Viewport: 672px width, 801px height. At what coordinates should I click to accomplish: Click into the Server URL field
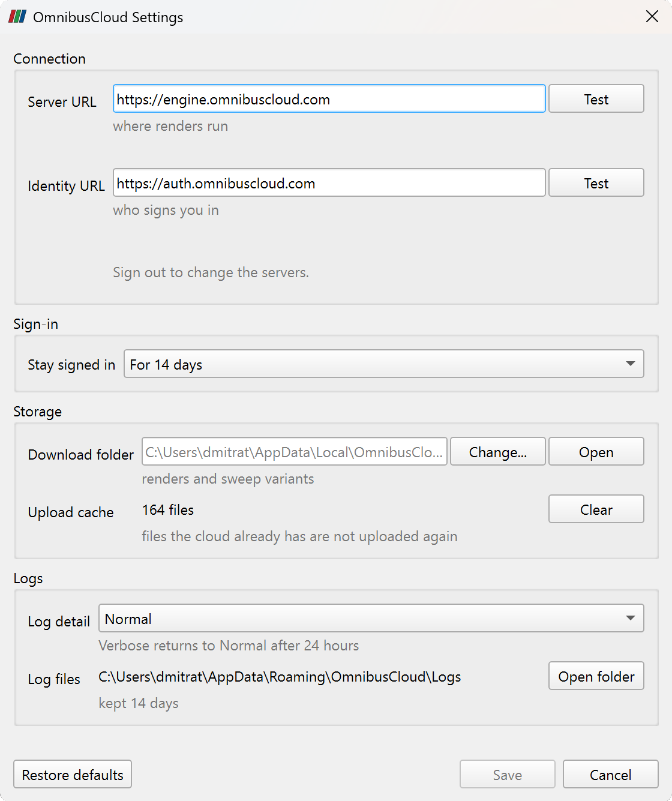(329, 98)
